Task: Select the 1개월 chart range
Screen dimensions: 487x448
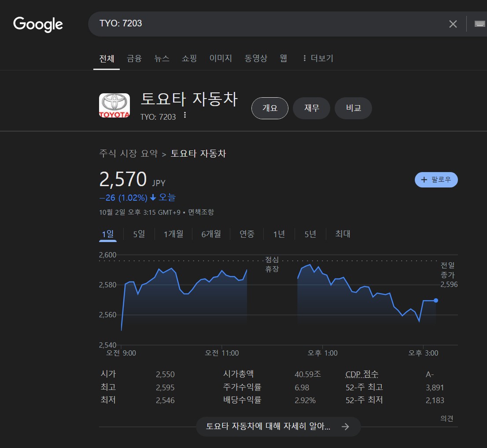Action: coord(173,234)
